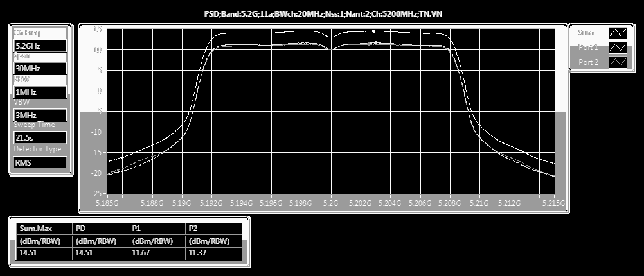Click the 5.196G x-axis label

tap(271, 203)
